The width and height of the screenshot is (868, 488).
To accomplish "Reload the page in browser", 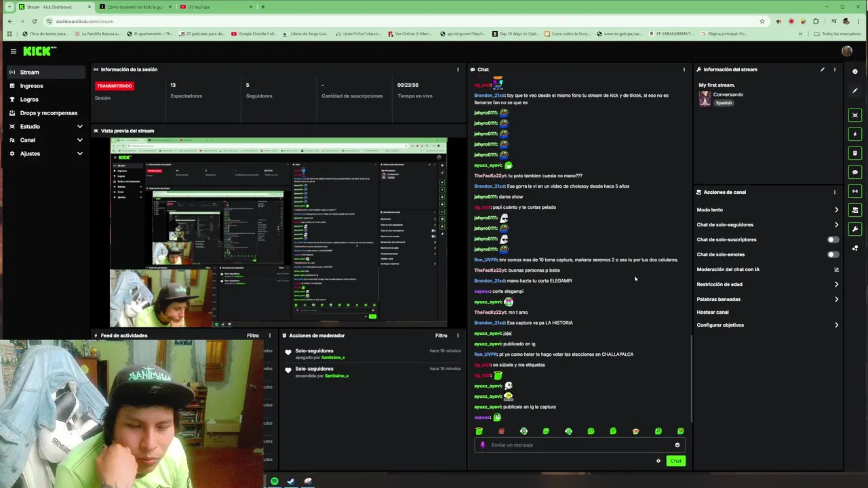I will (34, 21).
